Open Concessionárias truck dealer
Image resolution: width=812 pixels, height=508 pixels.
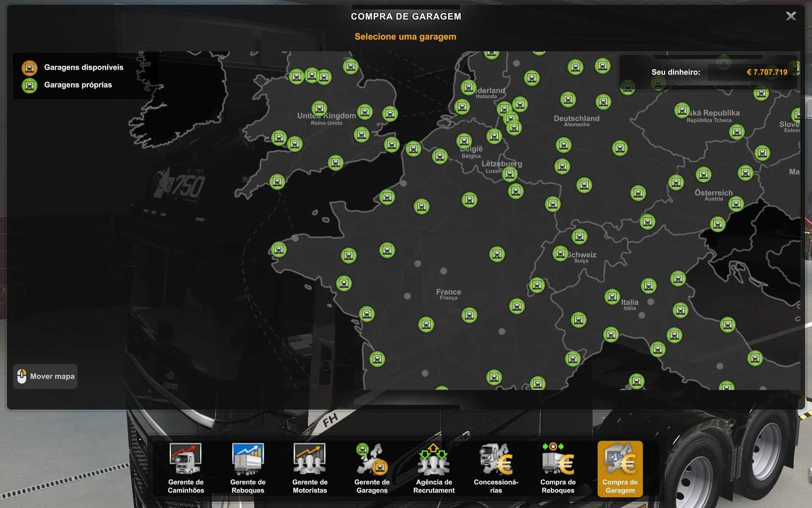(x=496, y=468)
